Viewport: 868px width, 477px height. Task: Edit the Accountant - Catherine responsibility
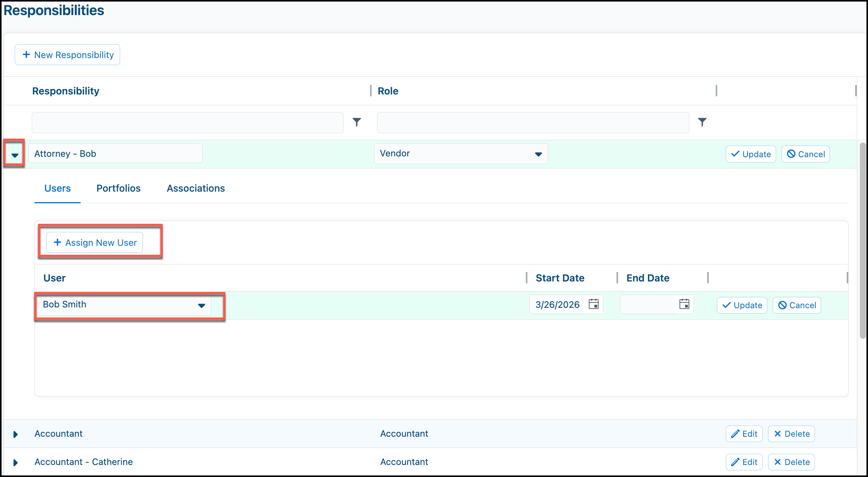744,462
